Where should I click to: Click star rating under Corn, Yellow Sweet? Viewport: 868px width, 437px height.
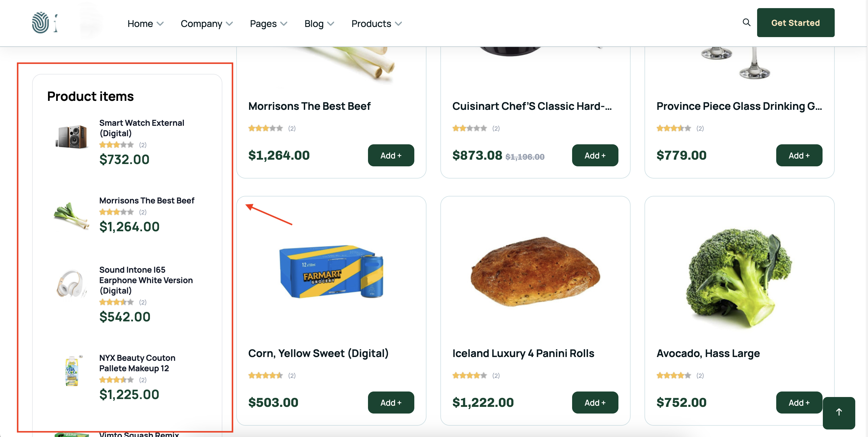point(265,375)
